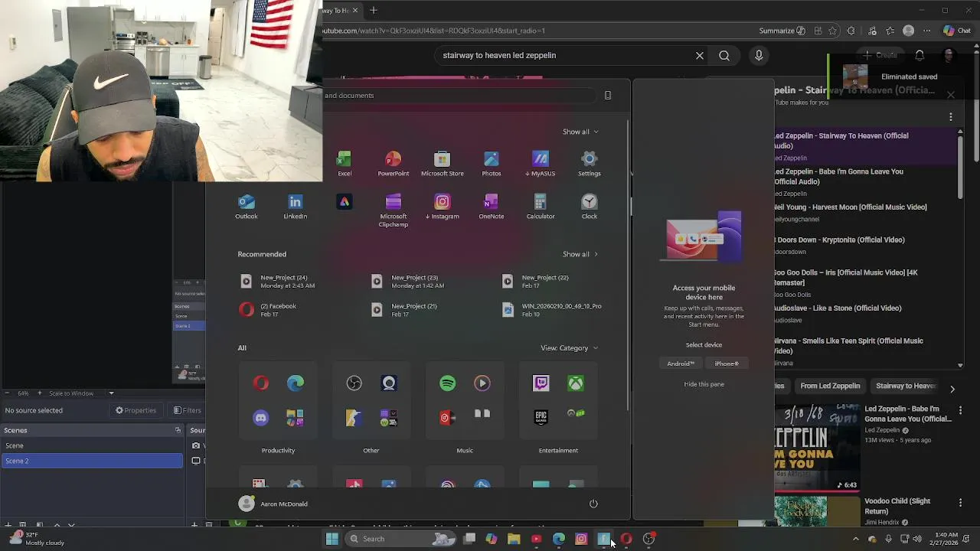Open New_Project (24) recommended file
This screenshot has width=980, height=551.
point(277,282)
